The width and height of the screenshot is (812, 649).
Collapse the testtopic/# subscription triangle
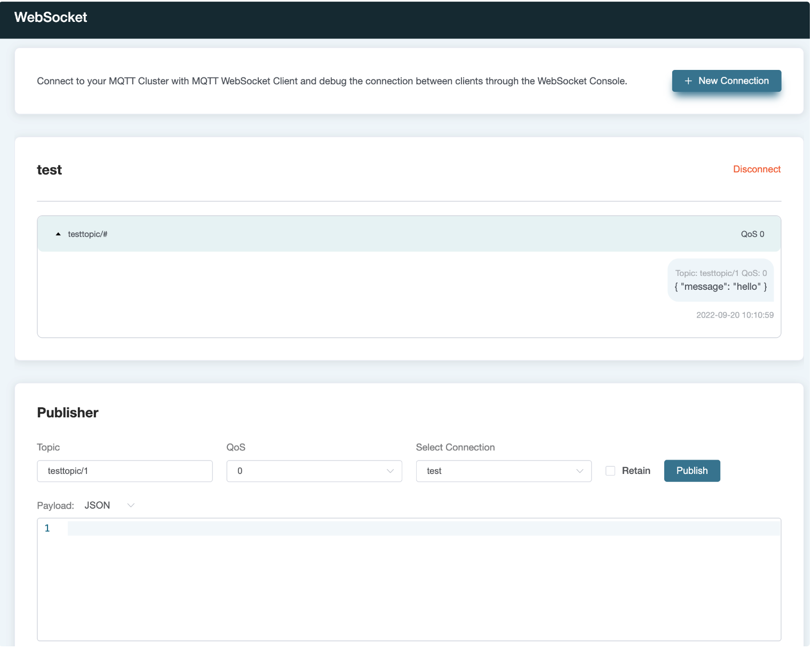58,234
